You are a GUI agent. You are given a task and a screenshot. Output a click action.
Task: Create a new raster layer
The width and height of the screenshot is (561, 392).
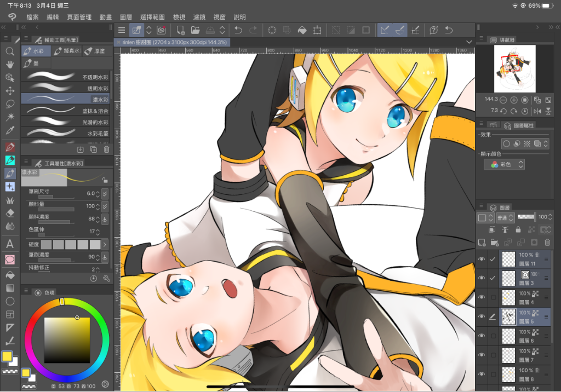(x=482, y=243)
